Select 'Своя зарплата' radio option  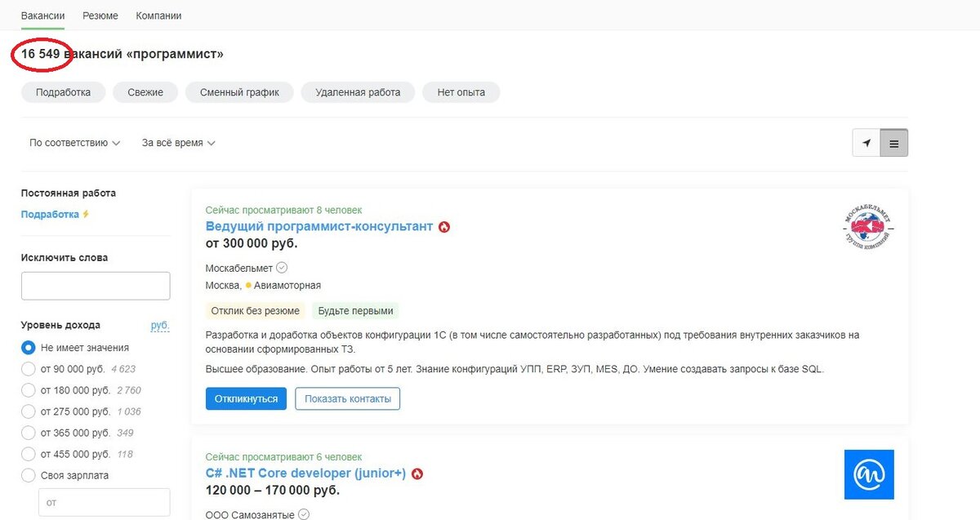click(x=29, y=475)
